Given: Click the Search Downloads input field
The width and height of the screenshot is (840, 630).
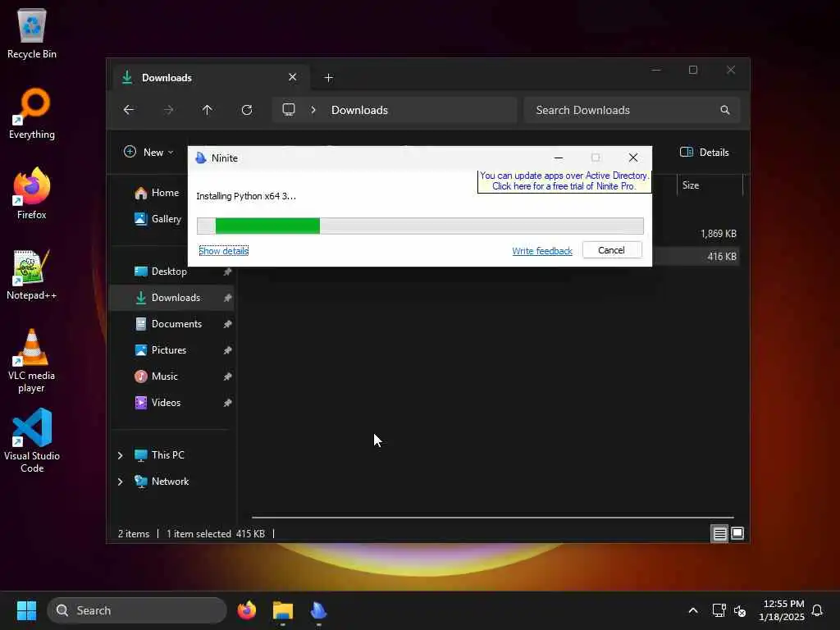Looking at the screenshot, I should [632, 110].
